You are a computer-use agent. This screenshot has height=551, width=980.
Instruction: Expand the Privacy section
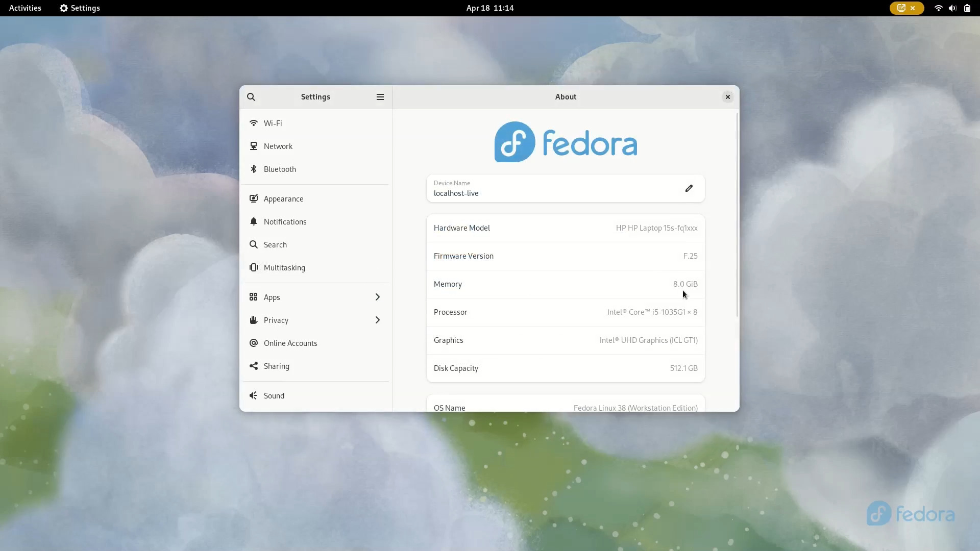[378, 320]
